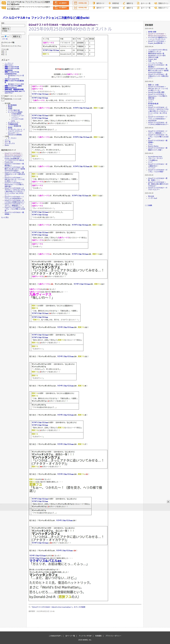Open 愚痴板 link
This screenshot has height=644, width=170.
tap(10, 128)
